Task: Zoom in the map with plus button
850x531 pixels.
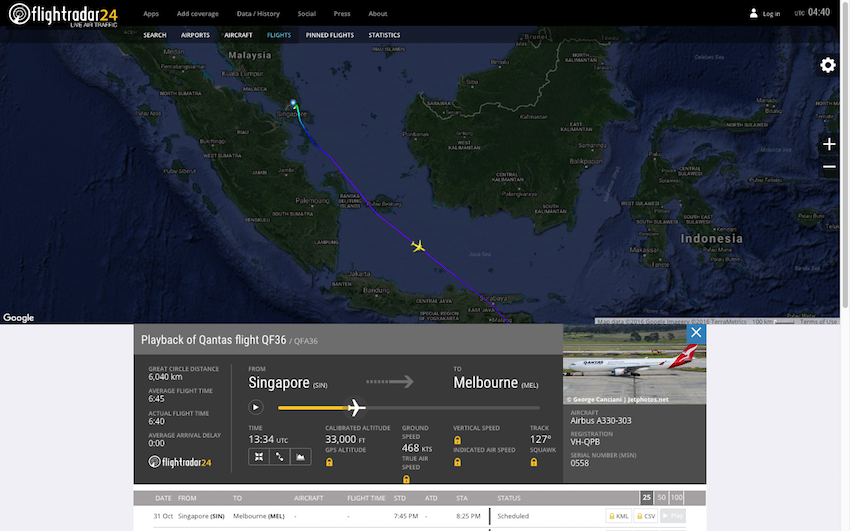Action: 829,144
